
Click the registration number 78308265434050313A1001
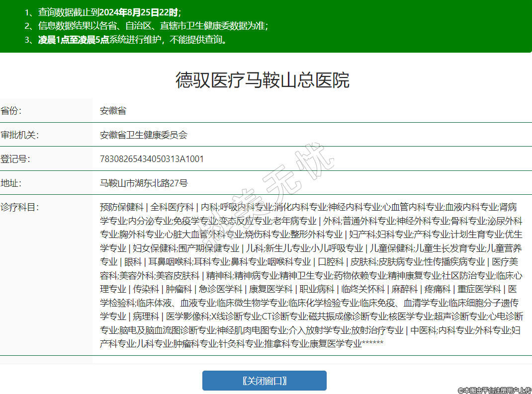(x=152, y=159)
